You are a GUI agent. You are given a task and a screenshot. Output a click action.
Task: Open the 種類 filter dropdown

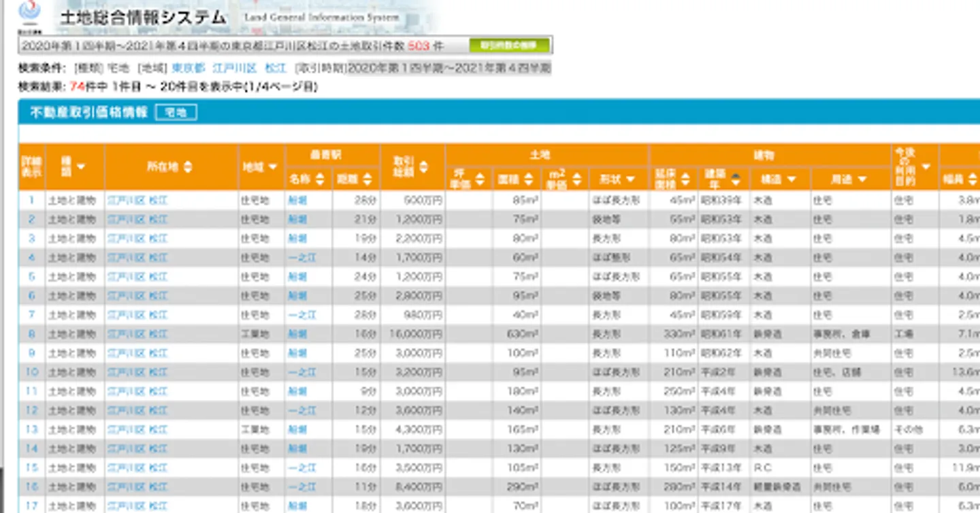pos(81,167)
